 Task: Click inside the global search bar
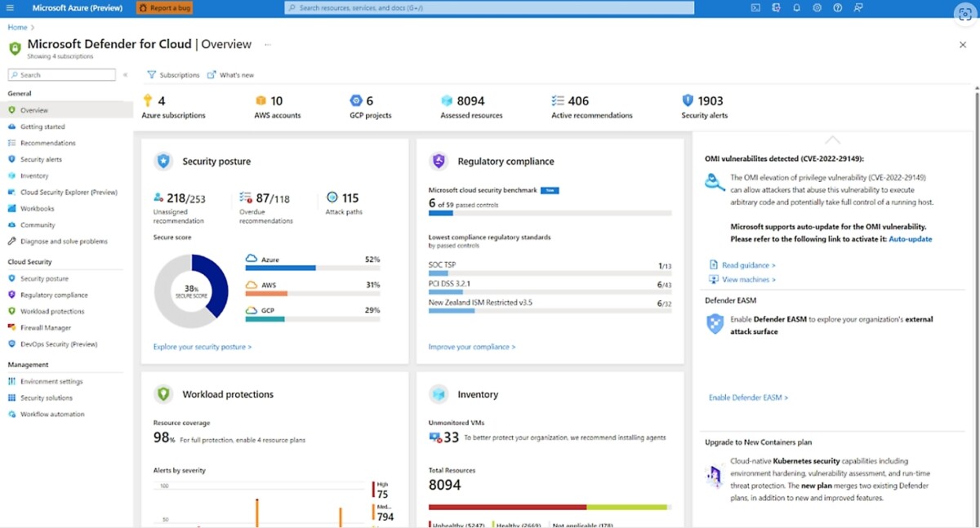(490, 7)
